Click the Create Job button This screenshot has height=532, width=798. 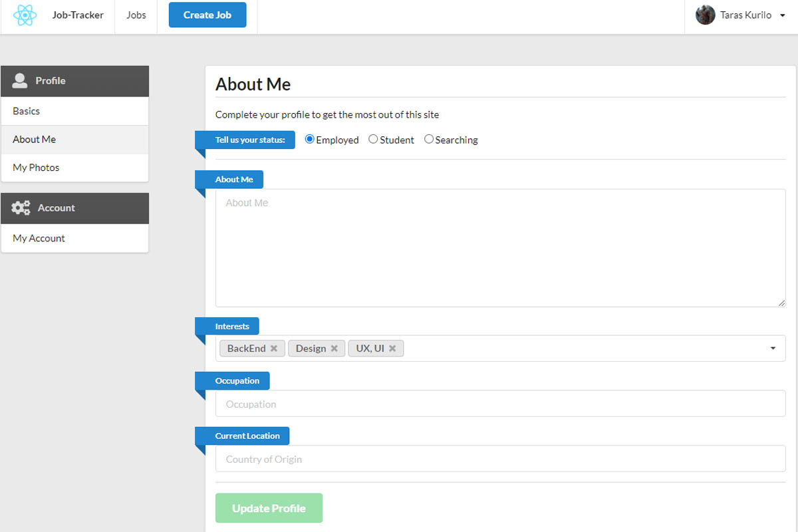coord(207,14)
